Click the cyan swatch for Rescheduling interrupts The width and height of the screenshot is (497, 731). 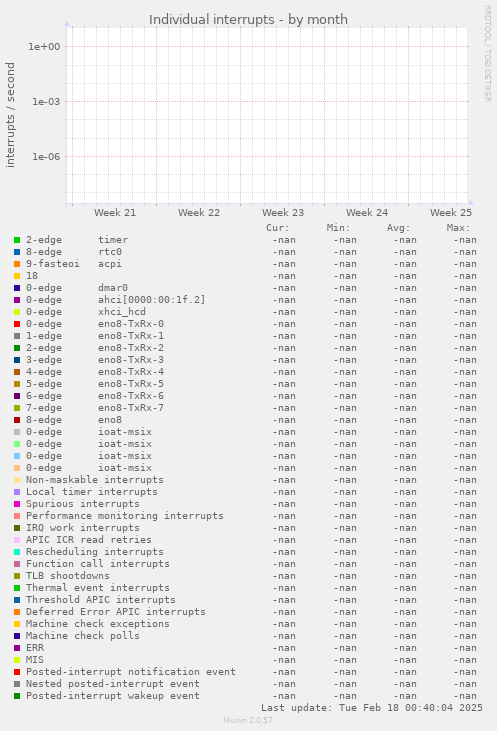pos(17,552)
